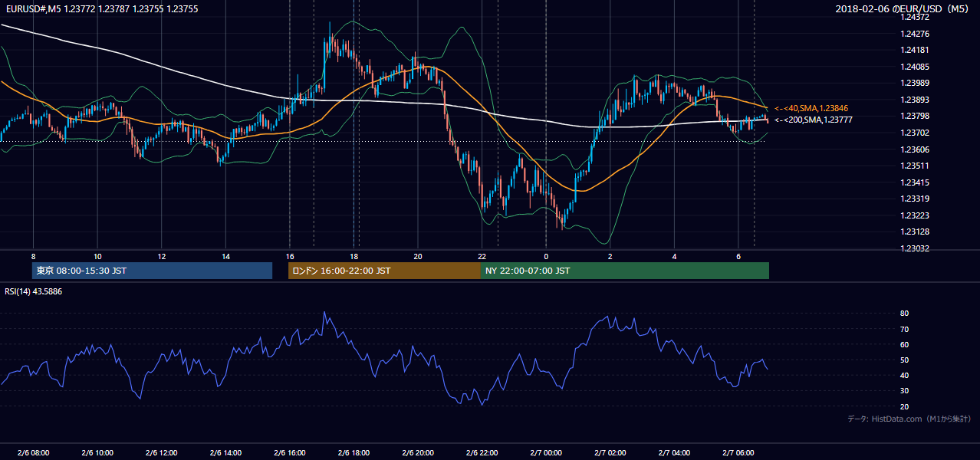
Task: Click the 200 SMA 1.23777 label
Action: (814, 120)
